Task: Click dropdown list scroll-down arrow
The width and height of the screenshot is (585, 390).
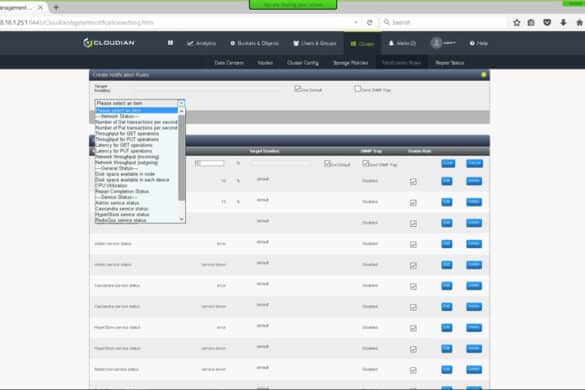Action: [x=182, y=219]
